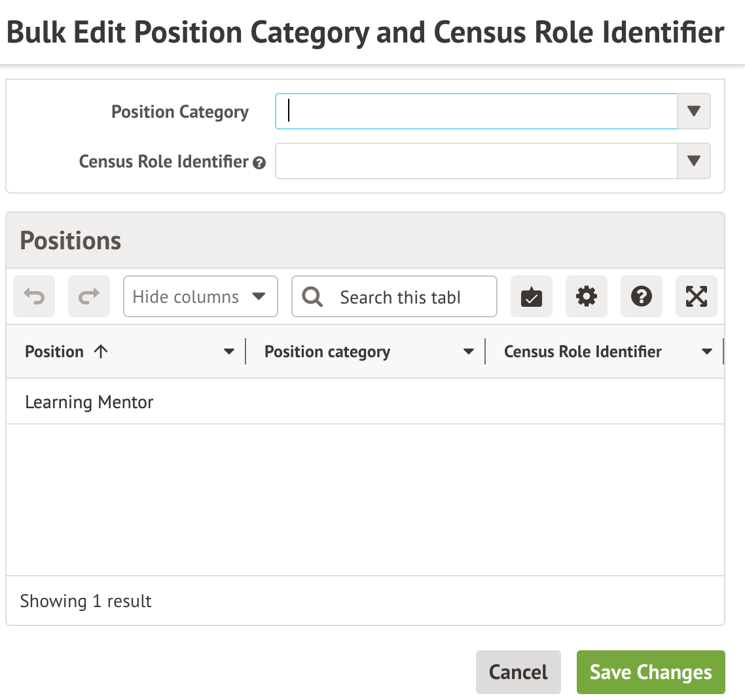Viewport: 745px width, 700px height.
Task: Click the redo arrow icon
Action: [x=89, y=297]
